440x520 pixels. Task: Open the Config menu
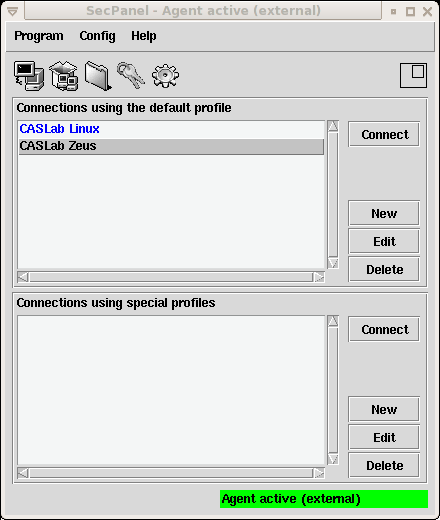[x=97, y=36]
